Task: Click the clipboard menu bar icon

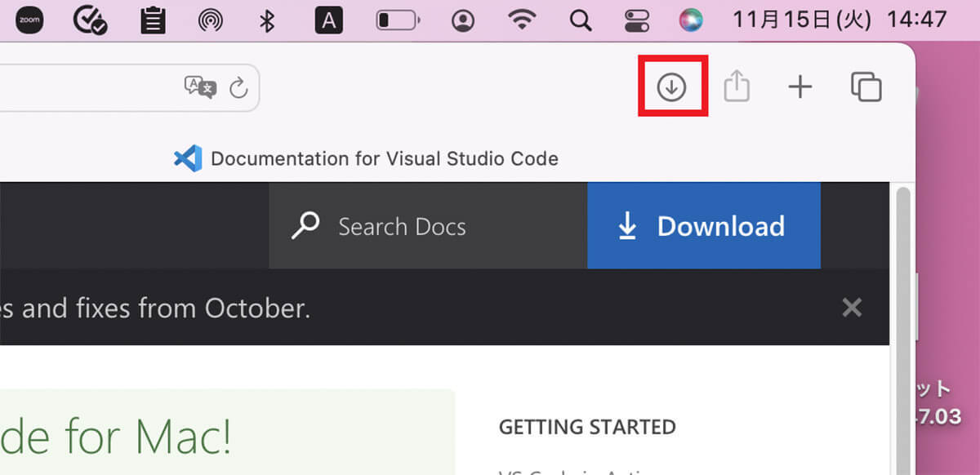Action: 153,20
